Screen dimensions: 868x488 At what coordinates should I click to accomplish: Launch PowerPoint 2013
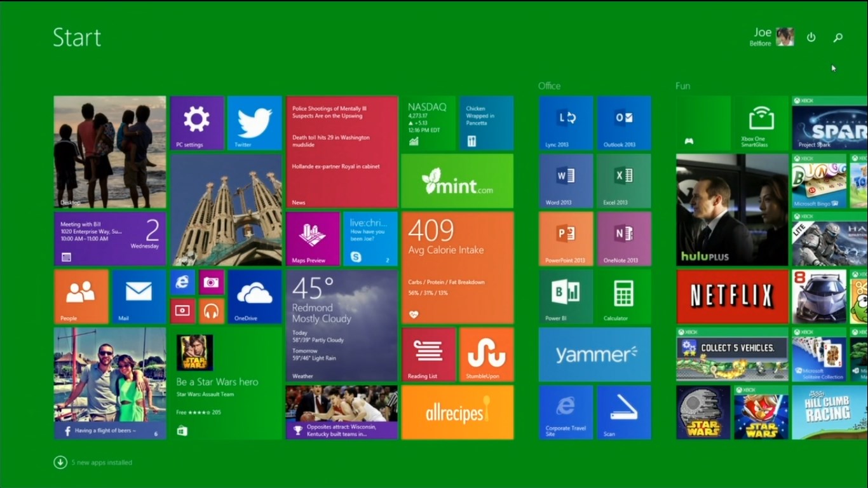click(x=566, y=239)
